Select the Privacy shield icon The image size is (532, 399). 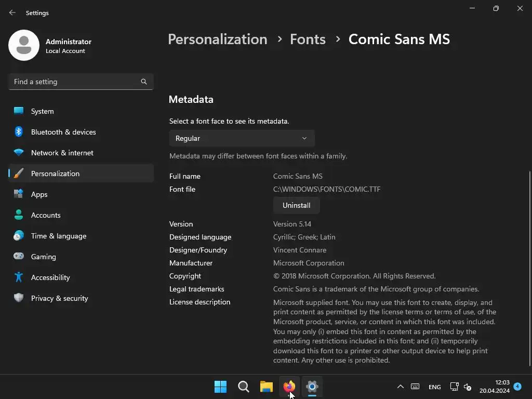click(x=19, y=298)
